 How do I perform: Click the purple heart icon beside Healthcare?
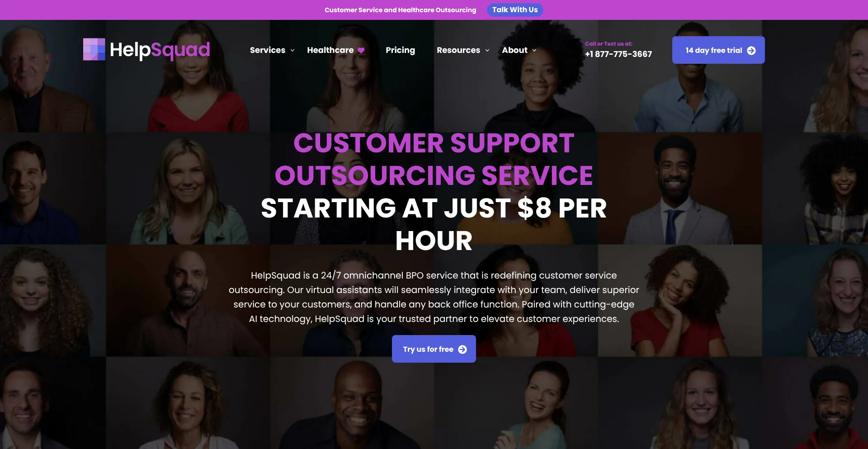click(361, 50)
